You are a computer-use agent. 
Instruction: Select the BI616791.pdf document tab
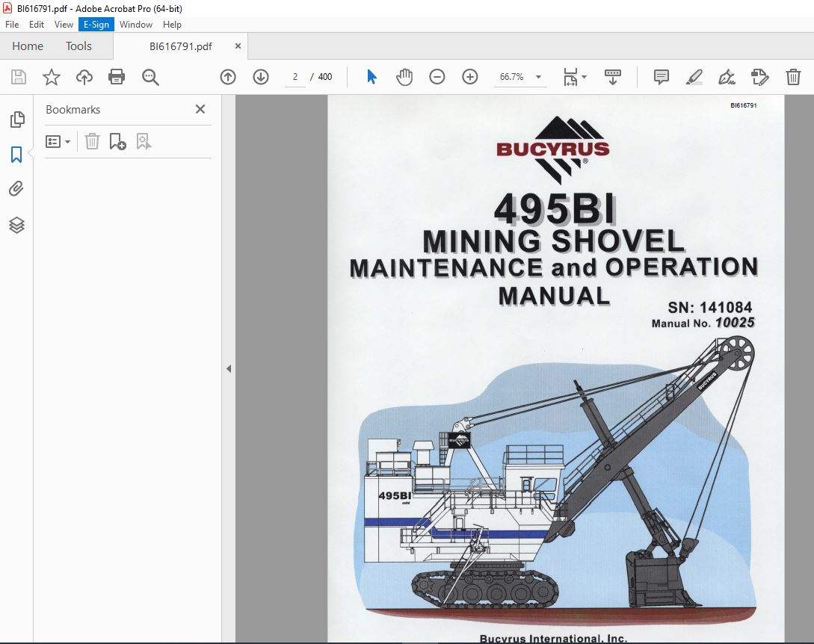tap(181, 46)
